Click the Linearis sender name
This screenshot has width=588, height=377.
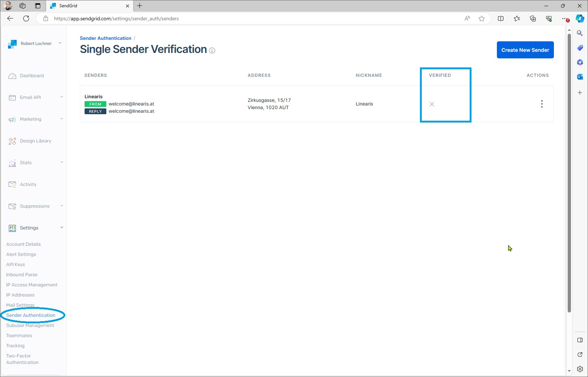coord(94,97)
